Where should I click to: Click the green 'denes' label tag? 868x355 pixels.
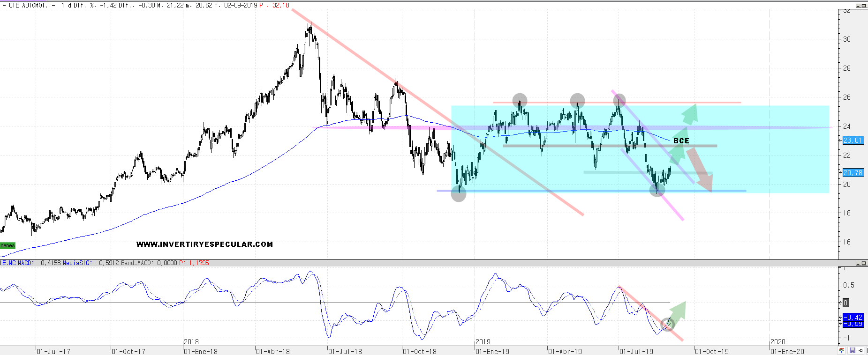[x=8, y=245]
